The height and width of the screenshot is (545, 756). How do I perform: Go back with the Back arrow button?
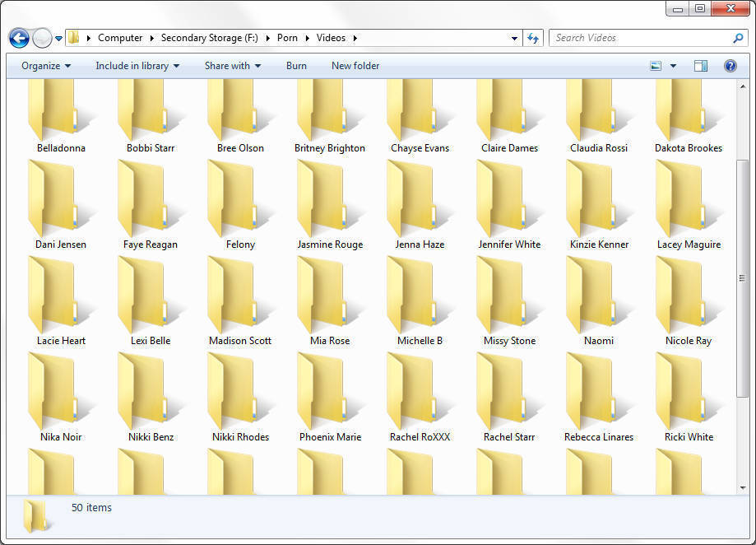coord(19,38)
